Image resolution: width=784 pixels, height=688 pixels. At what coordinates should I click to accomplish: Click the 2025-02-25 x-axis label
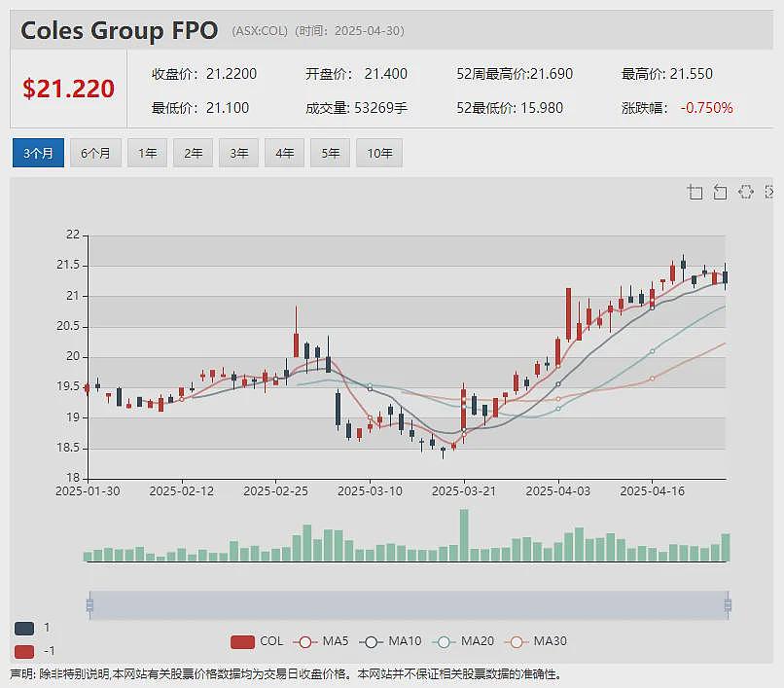[x=275, y=491]
